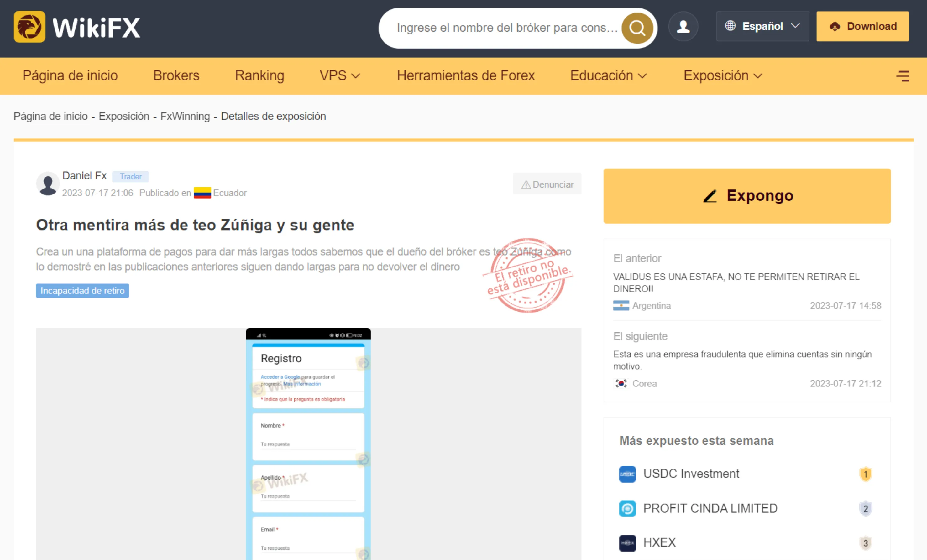Click the rank 1 shield badge
The image size is (927, 560).
click(865, 474)
